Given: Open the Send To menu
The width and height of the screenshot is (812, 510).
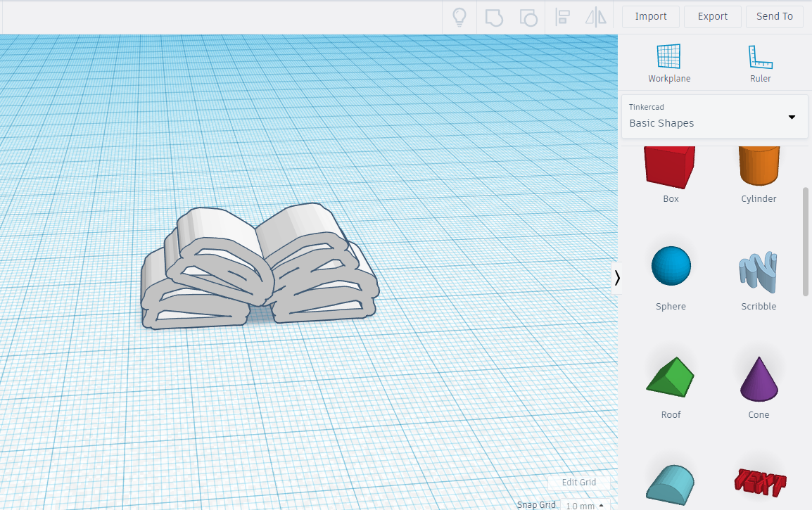Looking at the screenshot, I should pos(774,17).
